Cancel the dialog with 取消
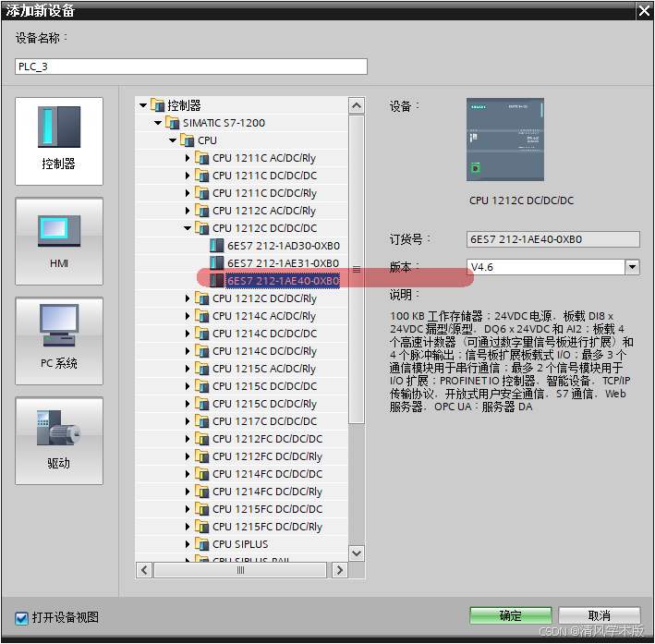 599,615
